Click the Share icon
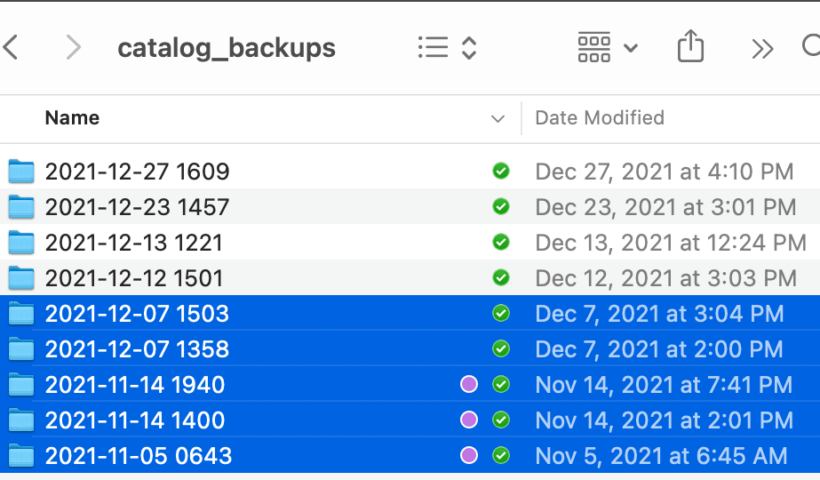 tap(690, 47)
